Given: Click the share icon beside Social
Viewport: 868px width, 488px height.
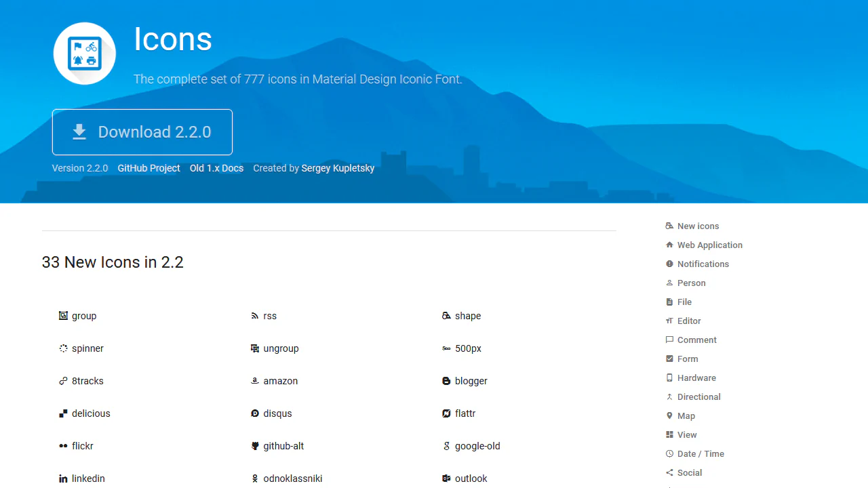Looking at the screenshot, I should (x=669, y=472).
